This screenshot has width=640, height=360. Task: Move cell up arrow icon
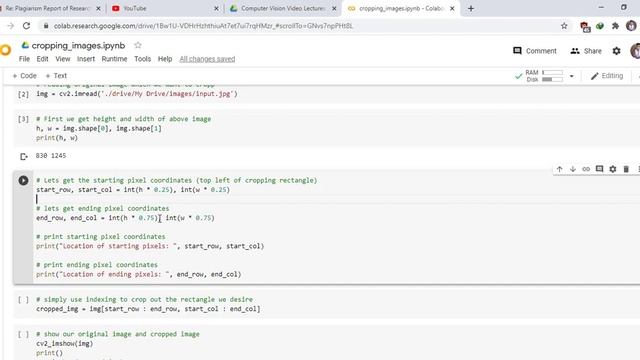560,169
